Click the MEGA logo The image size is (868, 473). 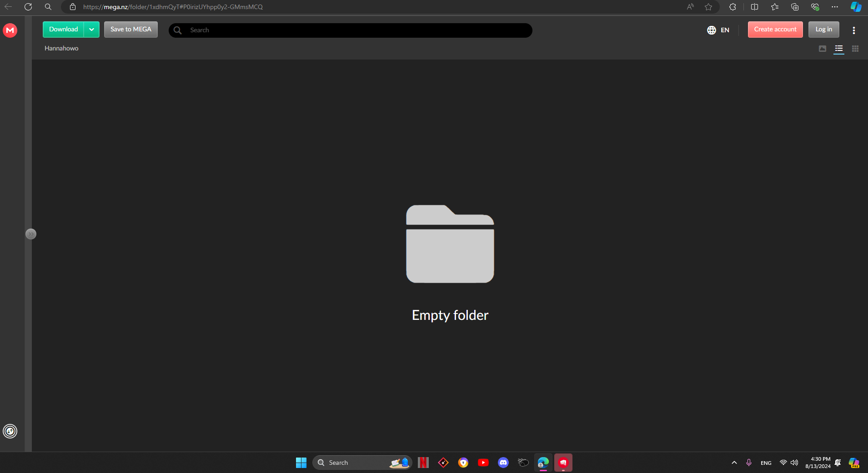(x=10, y=30)
